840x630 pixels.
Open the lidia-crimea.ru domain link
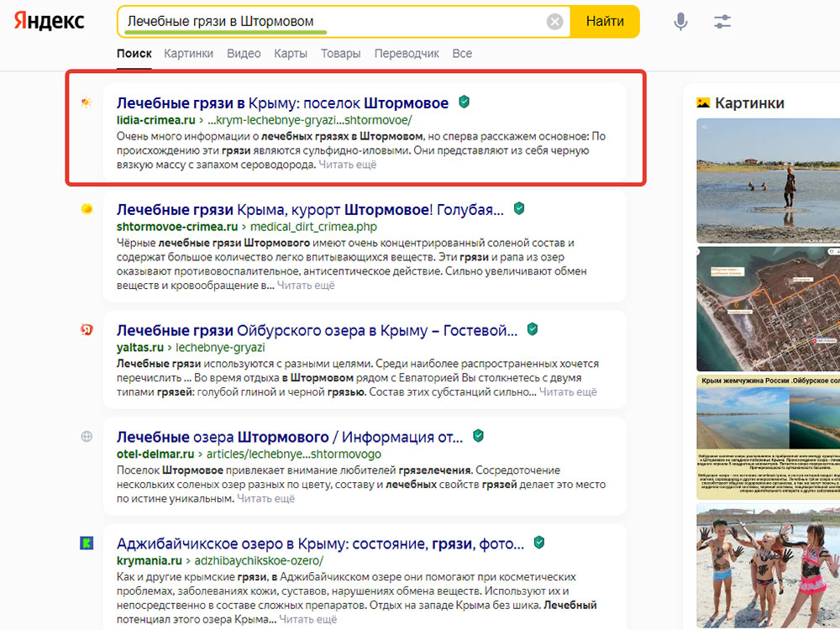point(156,120)
